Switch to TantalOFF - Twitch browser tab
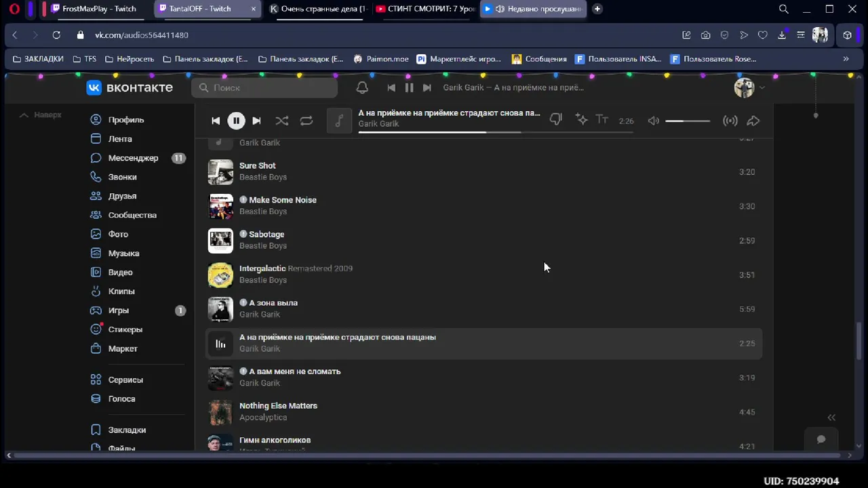This screenshot has height=488, width=868. pos(208,9)
